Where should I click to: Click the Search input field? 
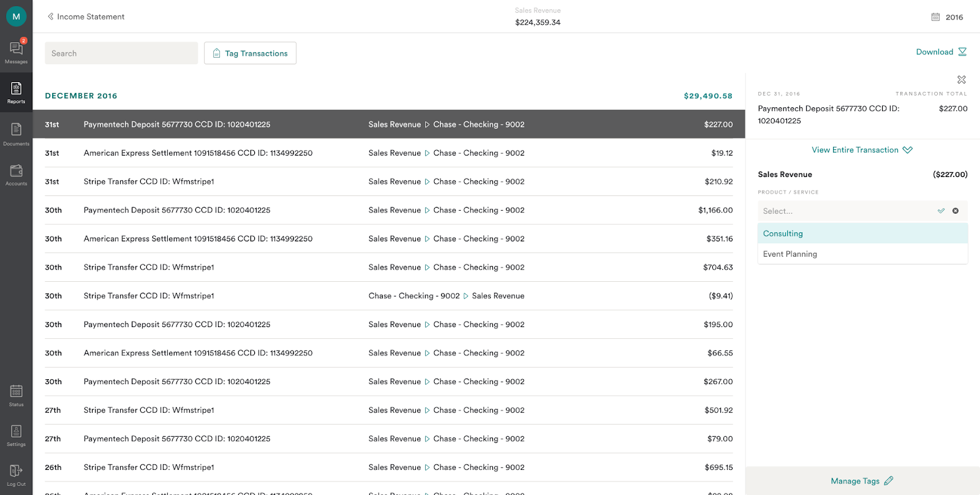pyautogui.click(x=121, y=53)
